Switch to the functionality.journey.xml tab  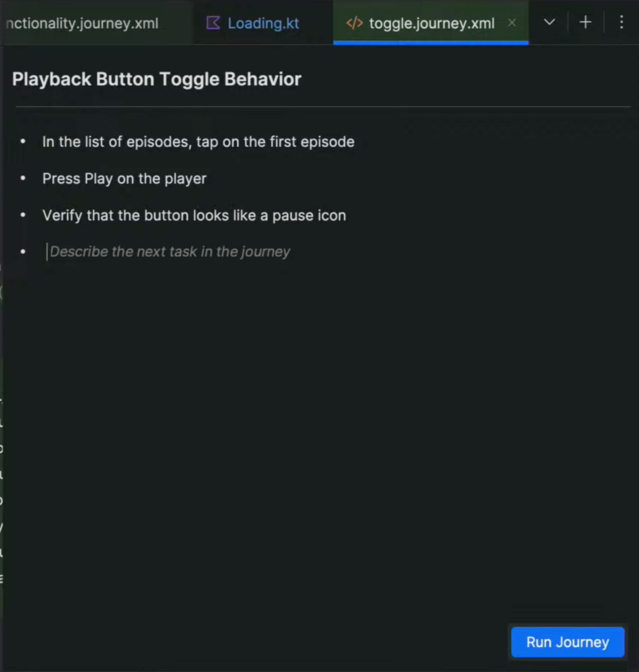82,24
